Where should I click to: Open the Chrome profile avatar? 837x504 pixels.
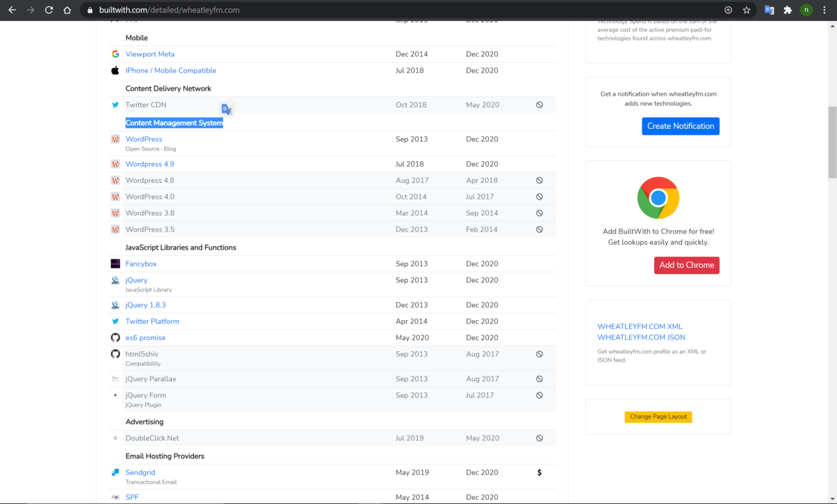click(x=806, y=10)
